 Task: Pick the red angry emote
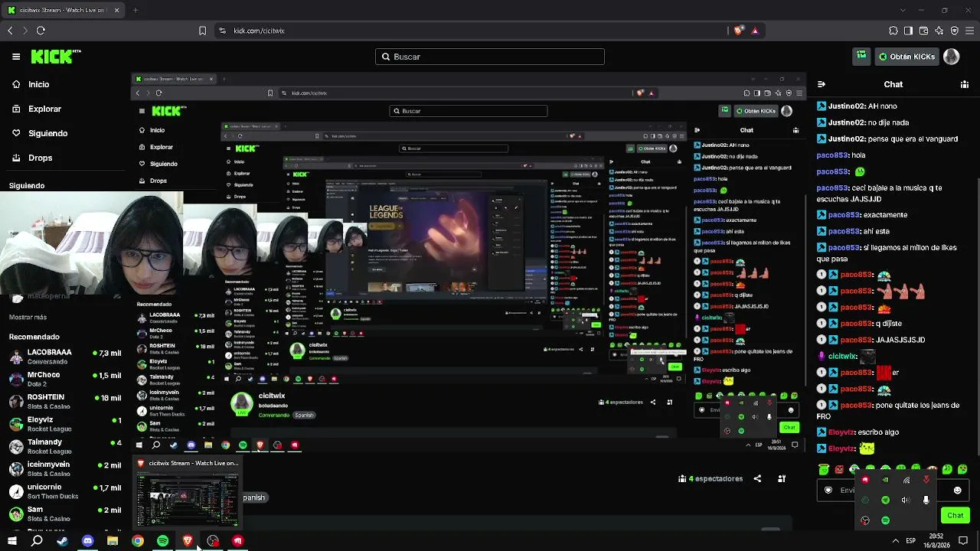coord(839,469)
